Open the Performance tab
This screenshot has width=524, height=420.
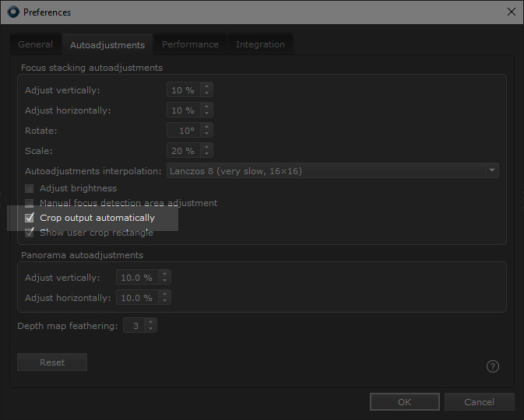point(190,44)
